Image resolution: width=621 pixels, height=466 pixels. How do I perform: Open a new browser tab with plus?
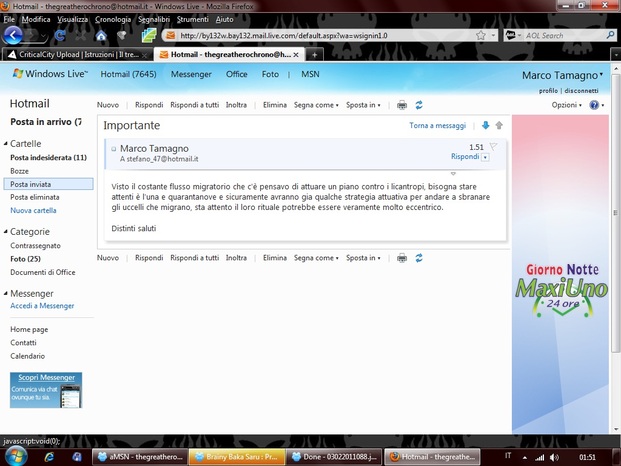click(314, 55)
